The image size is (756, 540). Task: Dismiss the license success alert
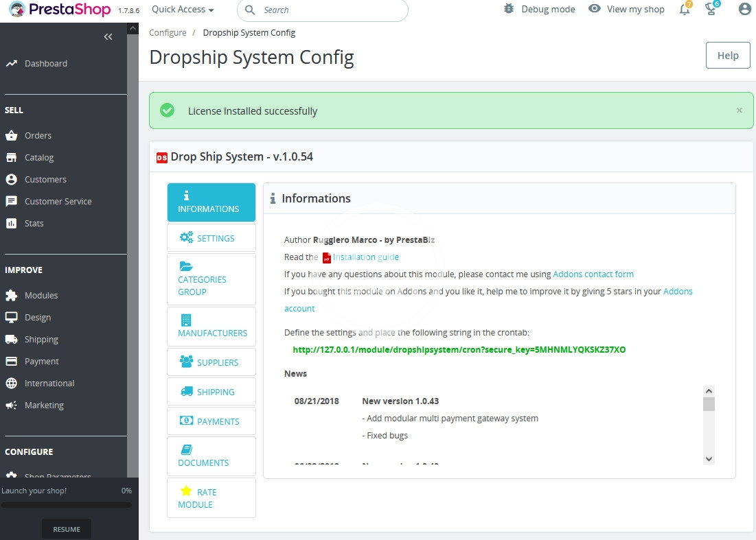point(739,110)
